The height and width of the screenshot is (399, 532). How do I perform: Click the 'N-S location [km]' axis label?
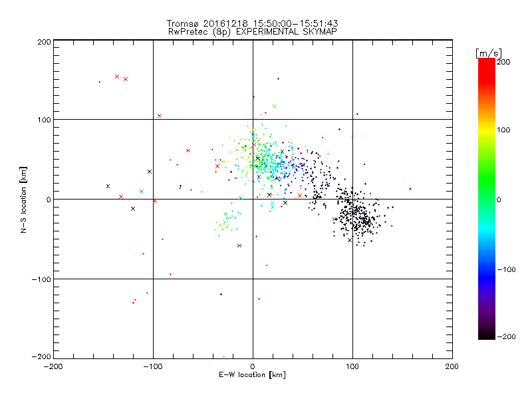23,199
